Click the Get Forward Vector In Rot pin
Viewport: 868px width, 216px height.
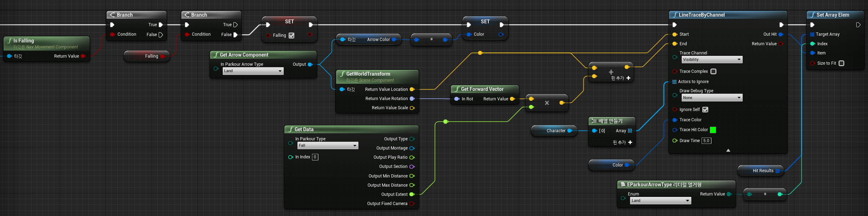coord(457,99)
